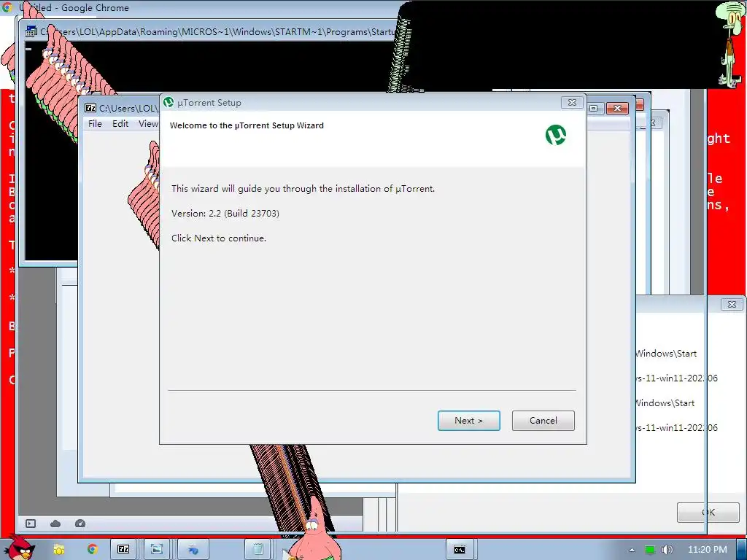Viewport: 747px width, 560px height.
Task: Launch Chrome from the taskbar
Action: tap(93, 550)
